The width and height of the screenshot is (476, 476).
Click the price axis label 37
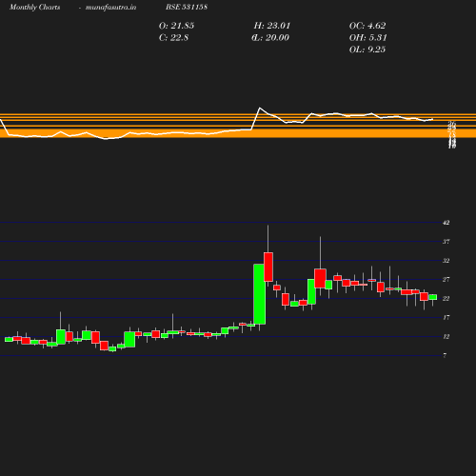(446, 242)
